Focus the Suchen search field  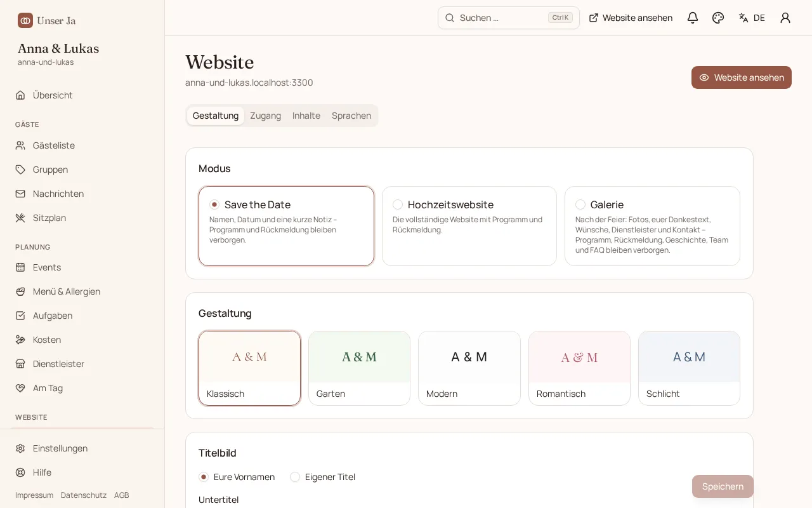[x=509, y=18]
